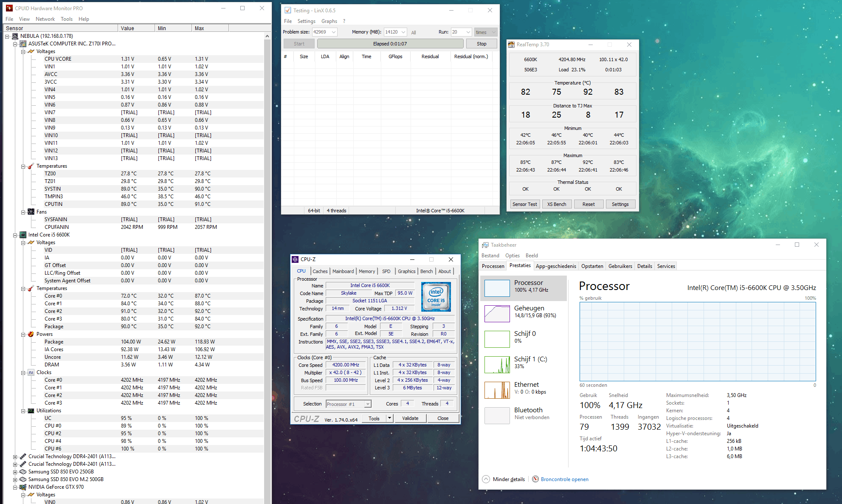Open the Processor #1 selection dropdown
Image resolution: width=842 pixels, height=504 pixels.
(x=368, y=404)
